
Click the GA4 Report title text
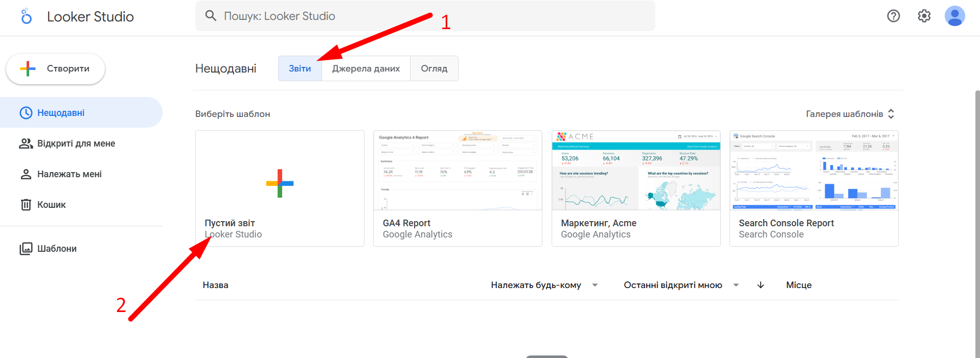coord(406,223)
